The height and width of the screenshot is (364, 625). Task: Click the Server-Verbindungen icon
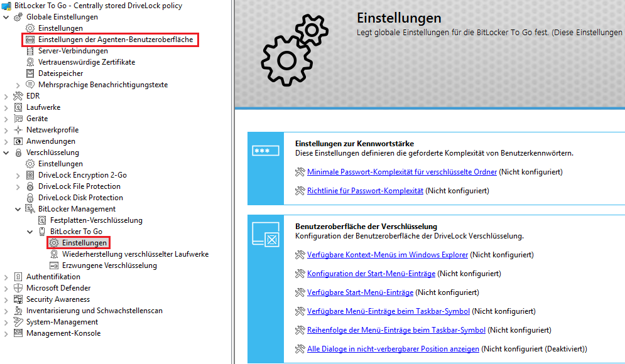click(30, 51)
